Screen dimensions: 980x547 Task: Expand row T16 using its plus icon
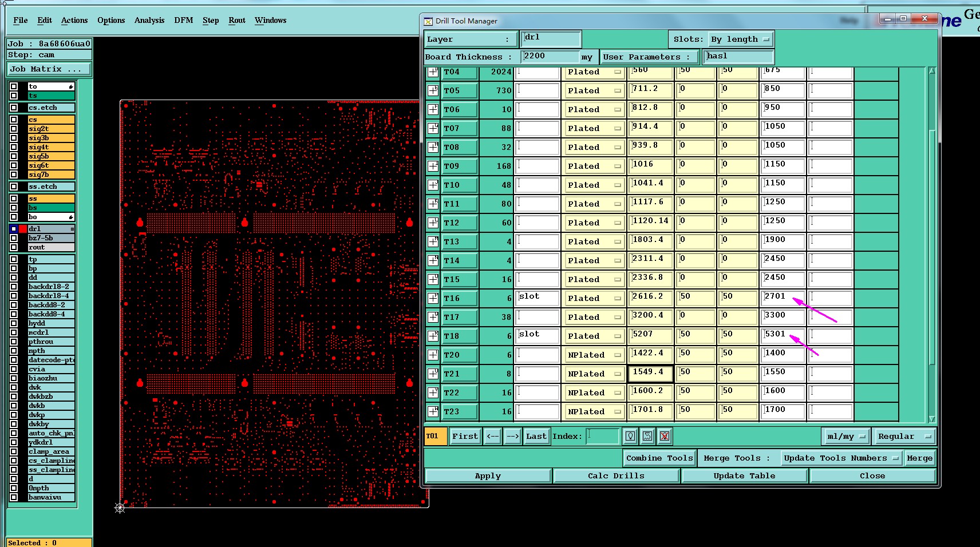click(433, 298)
